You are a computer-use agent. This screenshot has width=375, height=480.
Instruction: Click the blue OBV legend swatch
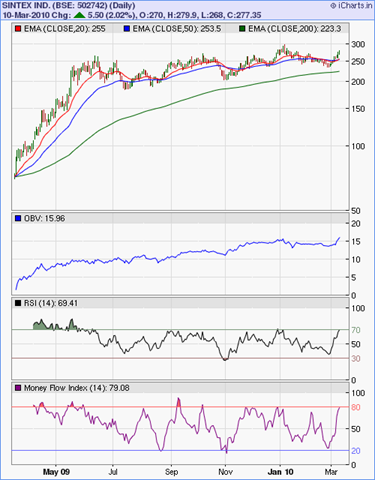(x=18, y=218)
